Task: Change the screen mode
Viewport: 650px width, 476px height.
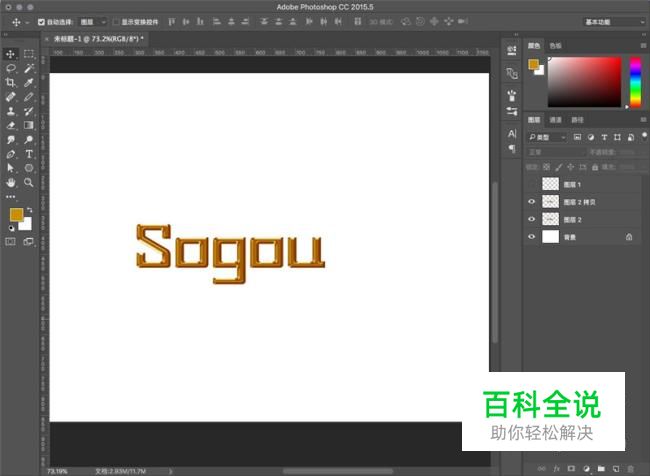Action: [29, 242]
